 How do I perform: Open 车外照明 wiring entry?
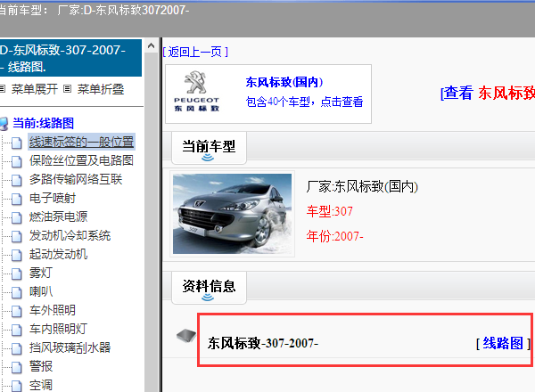(x=53, y=311)
